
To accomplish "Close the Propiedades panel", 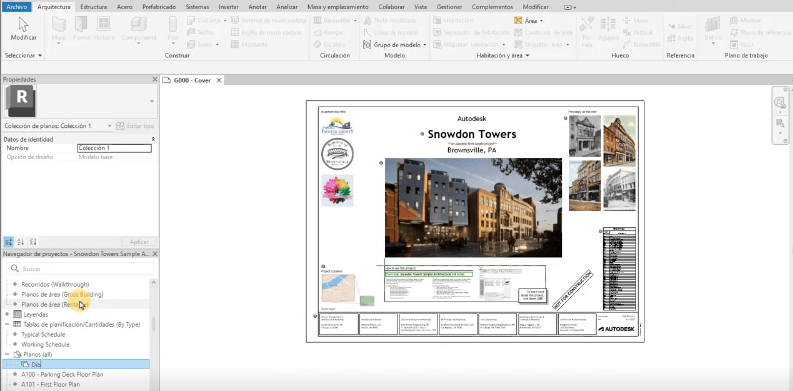I will [x=155, y=79].
